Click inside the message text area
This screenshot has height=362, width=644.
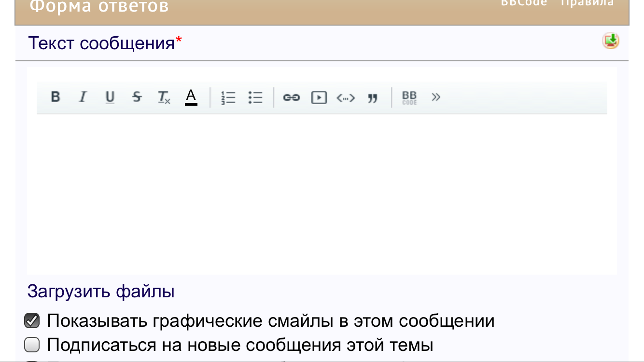(x=322, y=193)
